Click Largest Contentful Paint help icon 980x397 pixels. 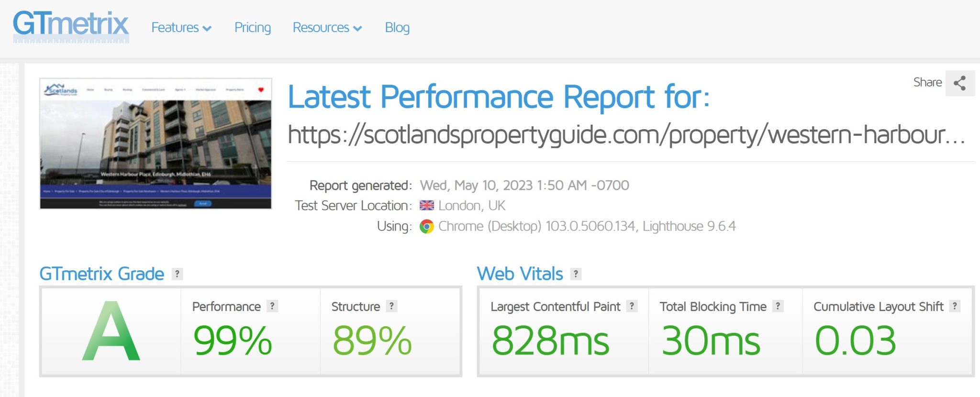tap(632, 306)
